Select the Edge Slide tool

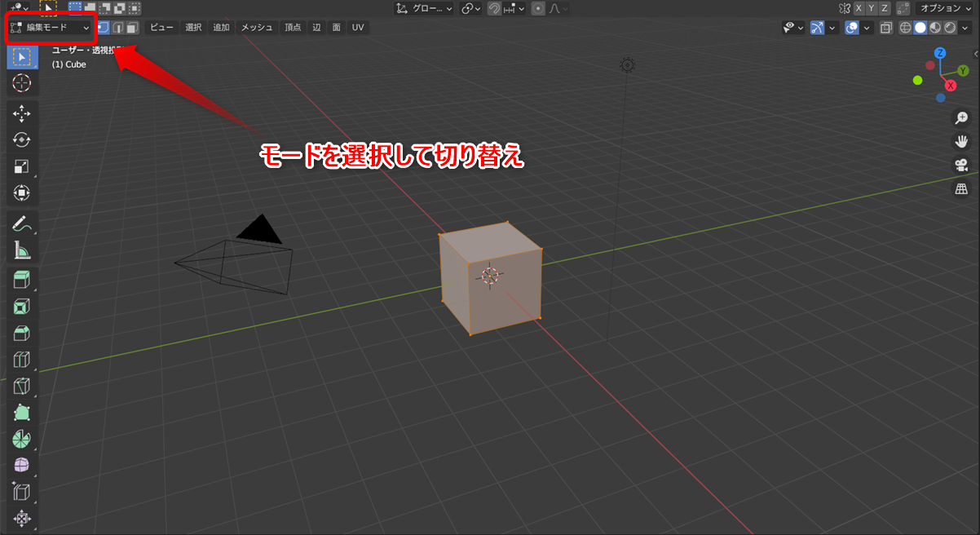pyautogui.click(x=22, y=492)
